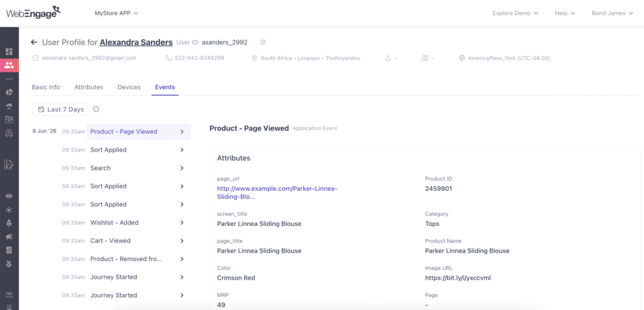Switch to the Devices tab
The width and height of the screenshot is (644, 310).
click(x=129, y=87)
